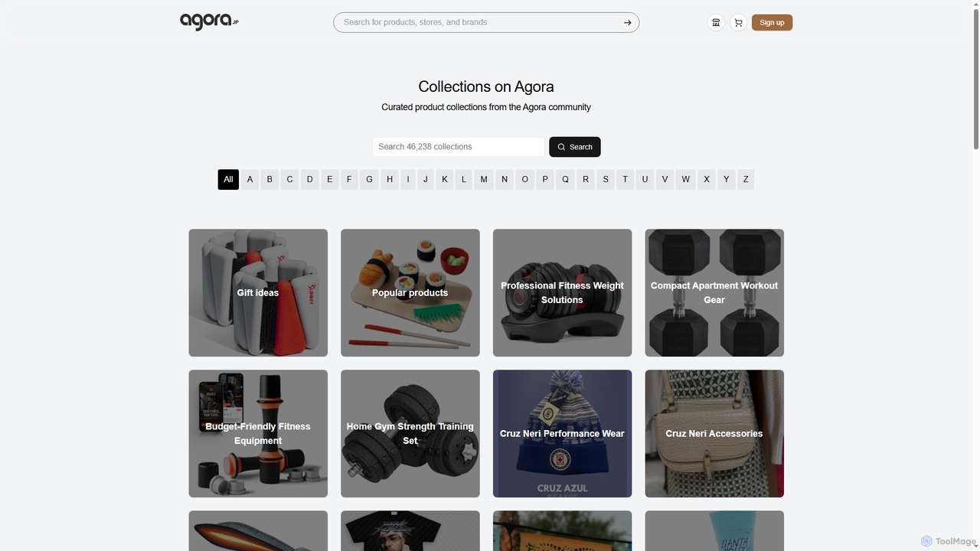This screenshot has width=980, height=551.
Task: Open Cruz Neri Performance Wear collection
Action: [562, 433]
